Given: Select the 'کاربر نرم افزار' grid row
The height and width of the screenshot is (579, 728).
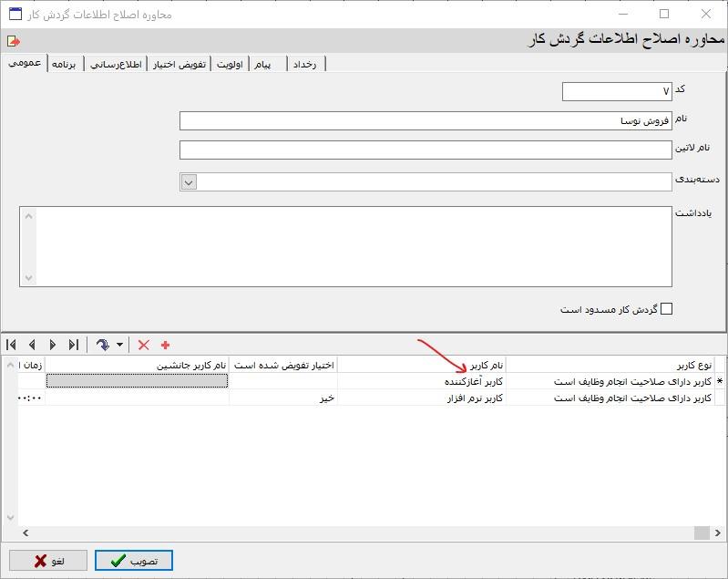Looking at the screenshot, I should click(x=472, y=398).
